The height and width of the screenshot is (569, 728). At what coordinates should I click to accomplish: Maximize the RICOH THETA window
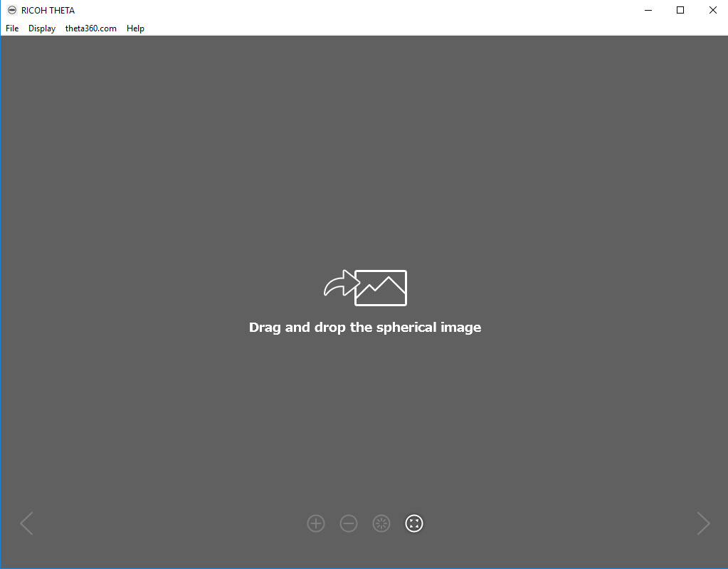[680, 10]
